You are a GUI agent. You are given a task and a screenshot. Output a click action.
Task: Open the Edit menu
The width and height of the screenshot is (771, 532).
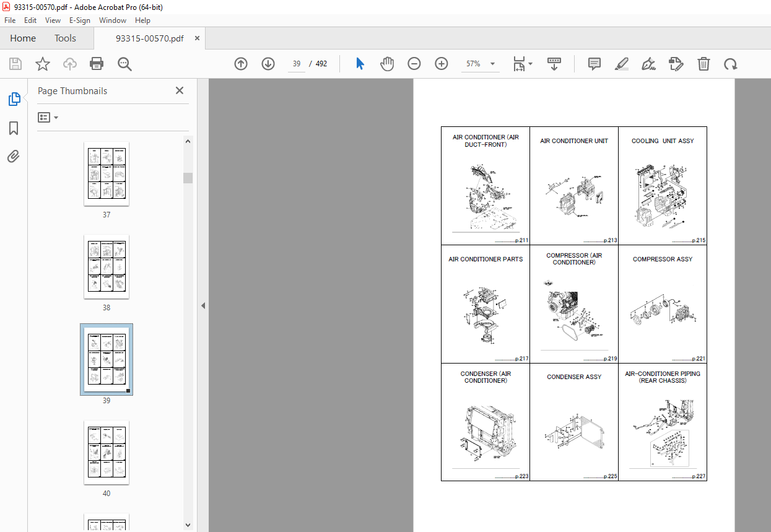[30, 20]
